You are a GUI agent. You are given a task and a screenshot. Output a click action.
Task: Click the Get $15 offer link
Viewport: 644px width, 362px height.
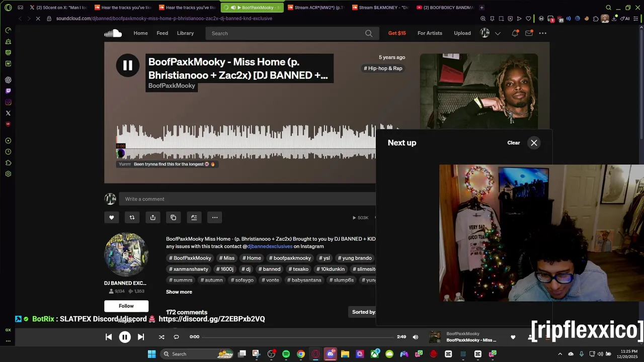pos(397,33)
